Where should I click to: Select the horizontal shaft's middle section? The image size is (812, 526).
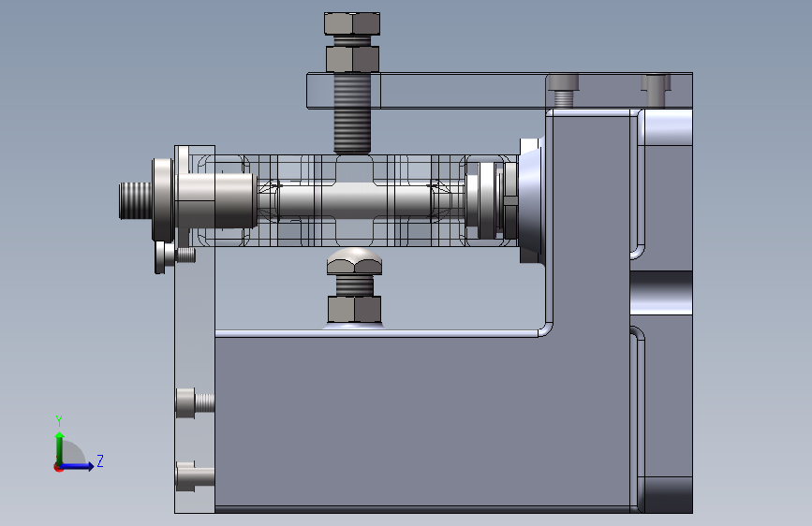coord(355,200)
